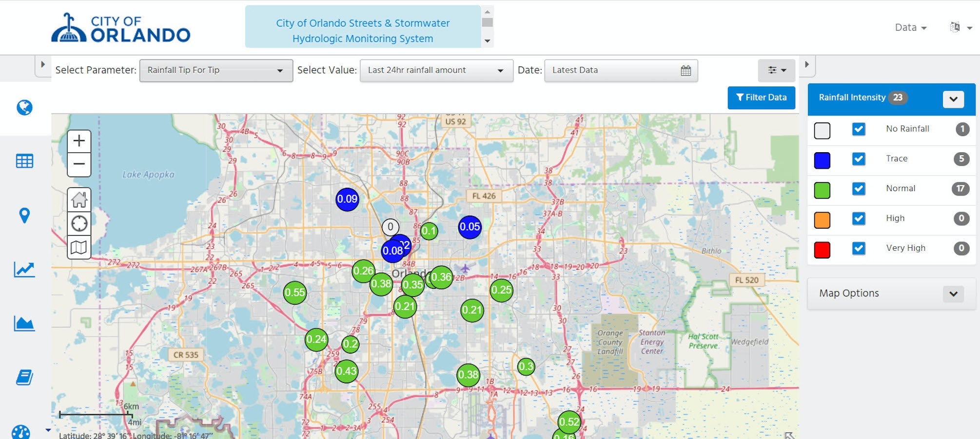Click the green Normal color swatch
This screenshot has height=439, width=980.
point(822,190)
